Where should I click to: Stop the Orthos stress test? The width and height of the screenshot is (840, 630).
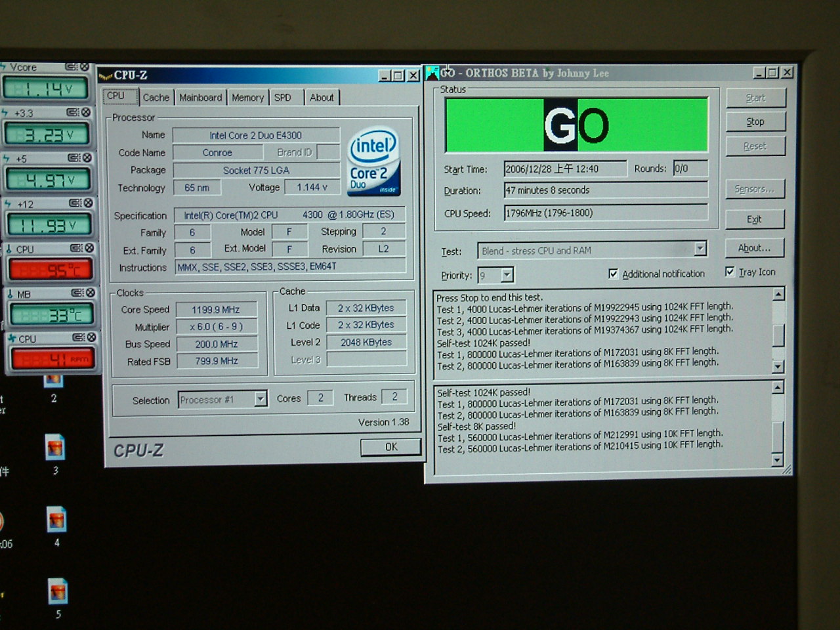pos(755,122)
